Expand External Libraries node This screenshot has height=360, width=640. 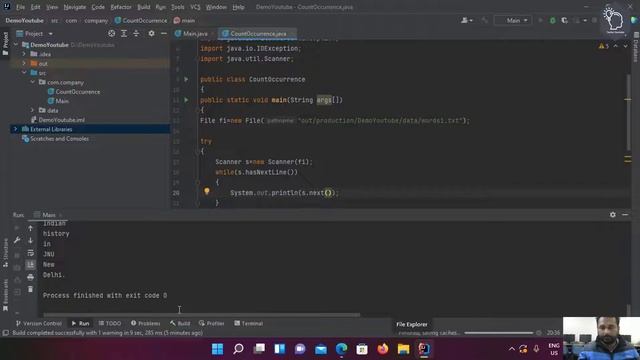[16, 129]
